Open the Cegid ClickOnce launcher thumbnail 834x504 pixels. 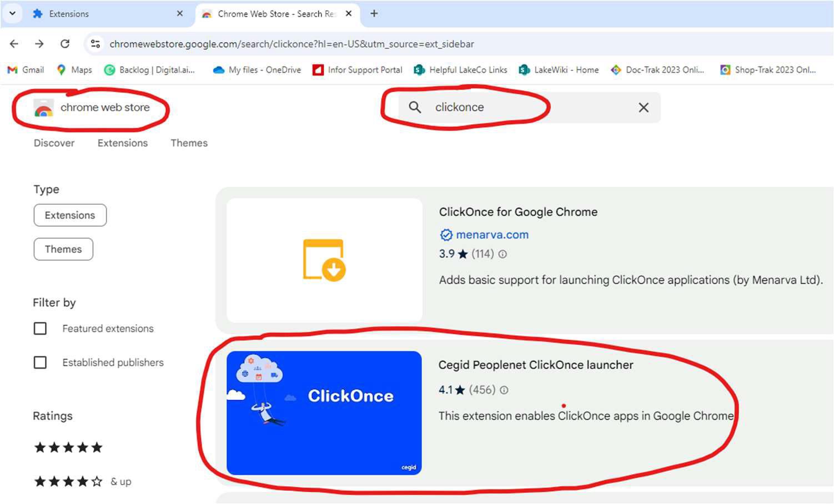[x=324, y=413]
